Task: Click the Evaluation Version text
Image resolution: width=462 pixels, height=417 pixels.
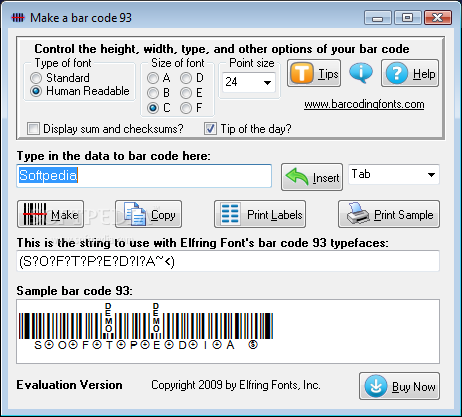Action: click(69, 385)
